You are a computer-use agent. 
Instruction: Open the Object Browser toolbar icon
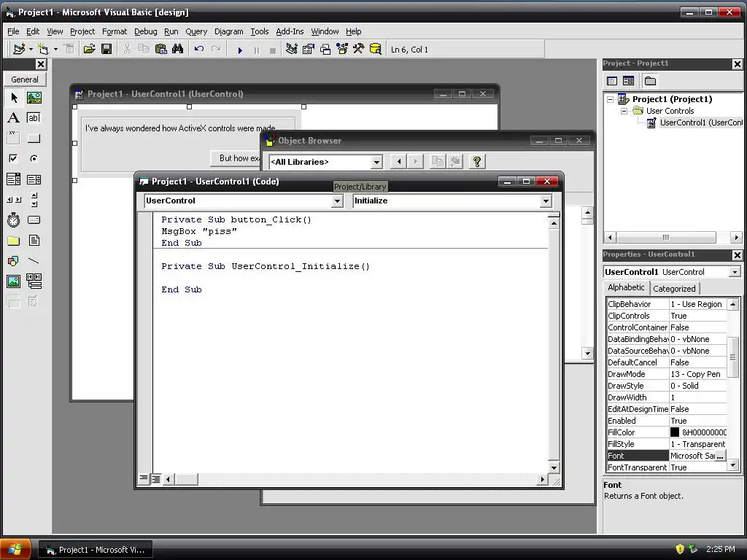pyautogui.click(x=342, y=49)
